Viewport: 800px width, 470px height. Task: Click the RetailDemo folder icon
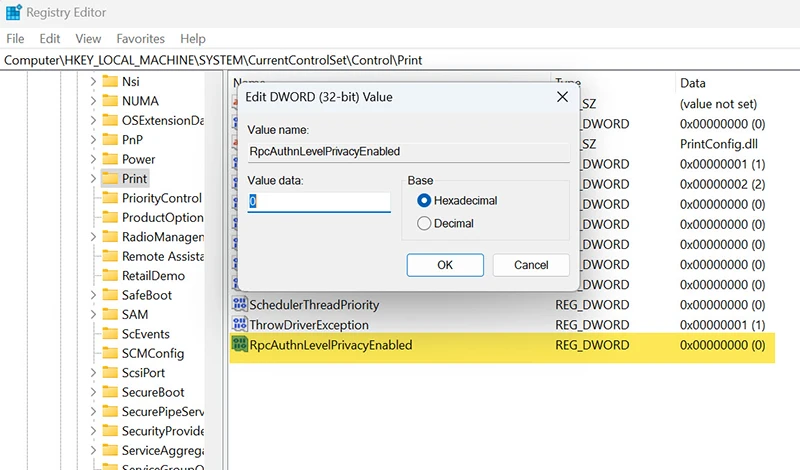click(110, 276)
